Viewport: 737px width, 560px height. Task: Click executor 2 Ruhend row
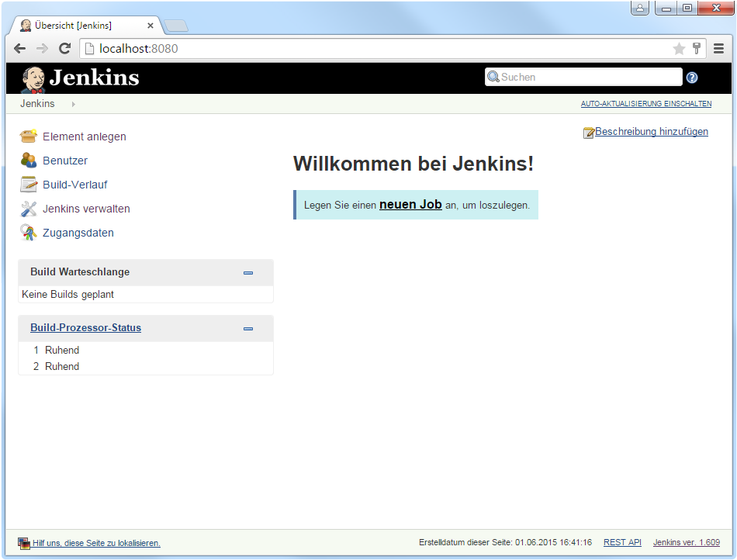146,366
